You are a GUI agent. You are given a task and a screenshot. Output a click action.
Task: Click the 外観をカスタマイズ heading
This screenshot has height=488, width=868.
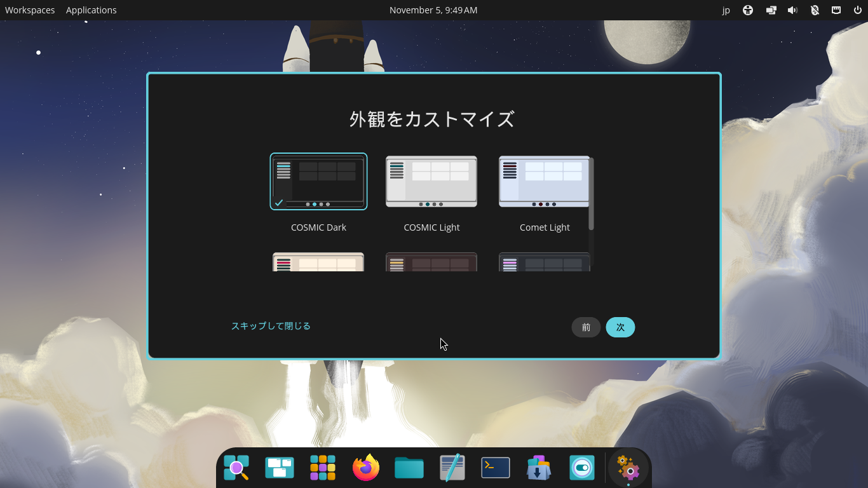point(432,119)
